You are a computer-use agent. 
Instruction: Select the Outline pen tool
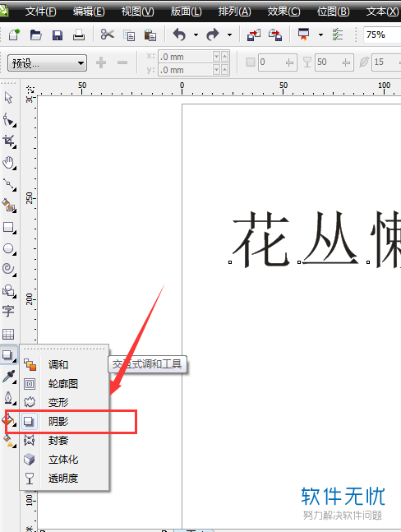(9, 398)
